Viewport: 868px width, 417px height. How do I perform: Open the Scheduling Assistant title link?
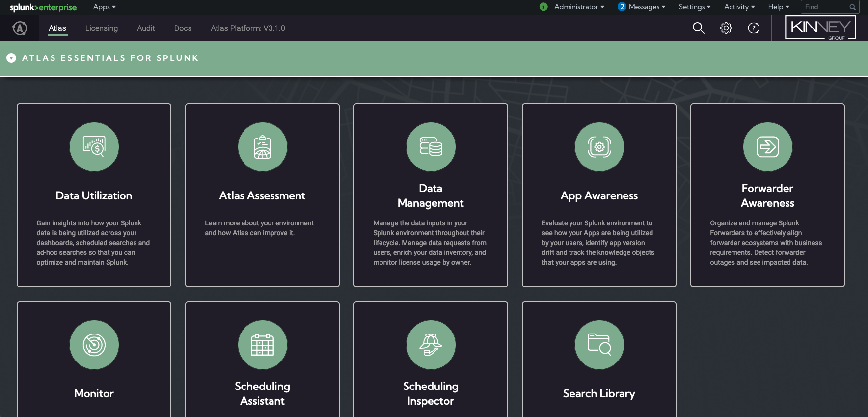[x=262, y=393]
